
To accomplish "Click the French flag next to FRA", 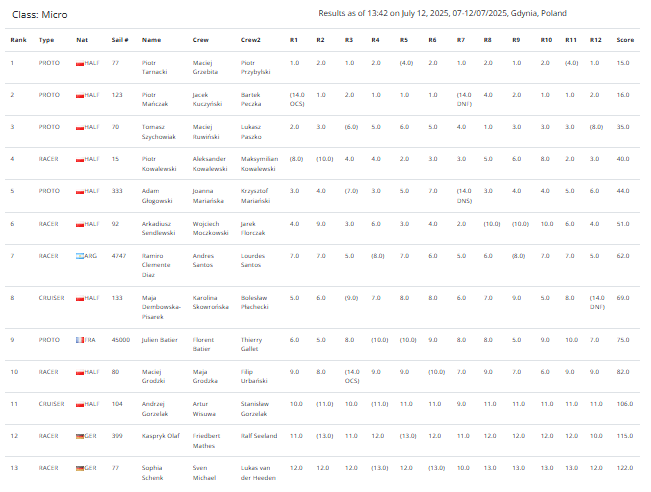I will [x=80, y=340].
